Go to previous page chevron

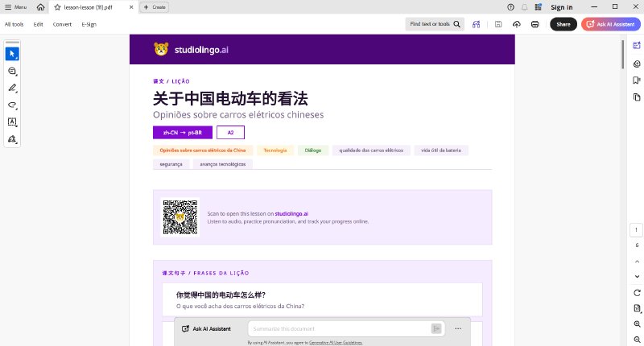coord(637,262)
